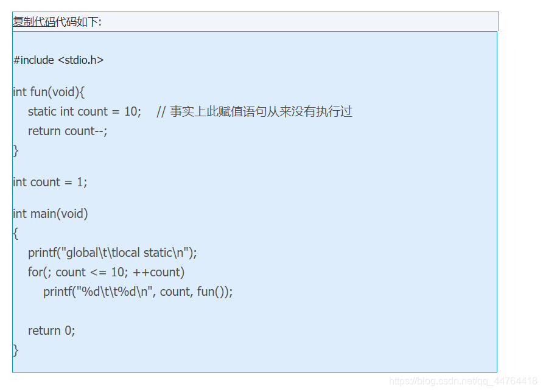The width and height of the screenshot is (543, 392).
Task: Click the 代码如下 header text
Action: [x=78, y=22]
